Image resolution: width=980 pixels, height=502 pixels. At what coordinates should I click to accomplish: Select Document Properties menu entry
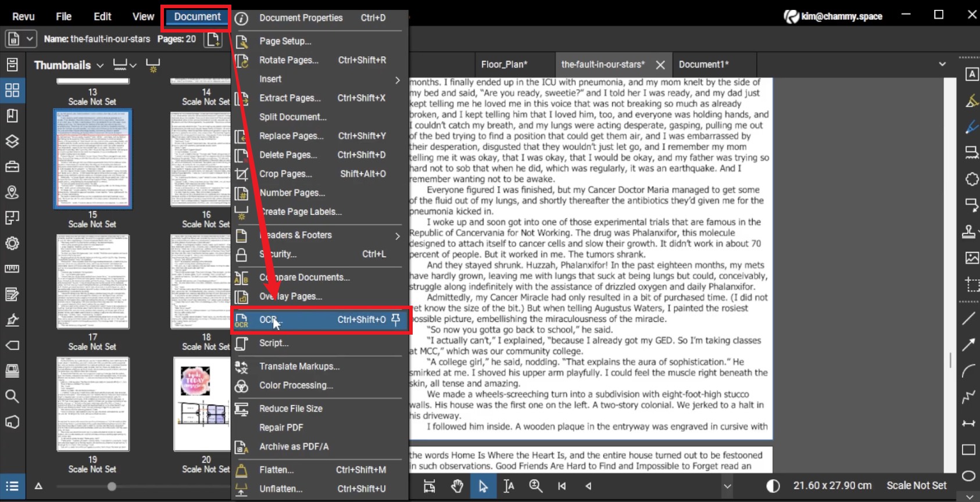tap(319, 18)
